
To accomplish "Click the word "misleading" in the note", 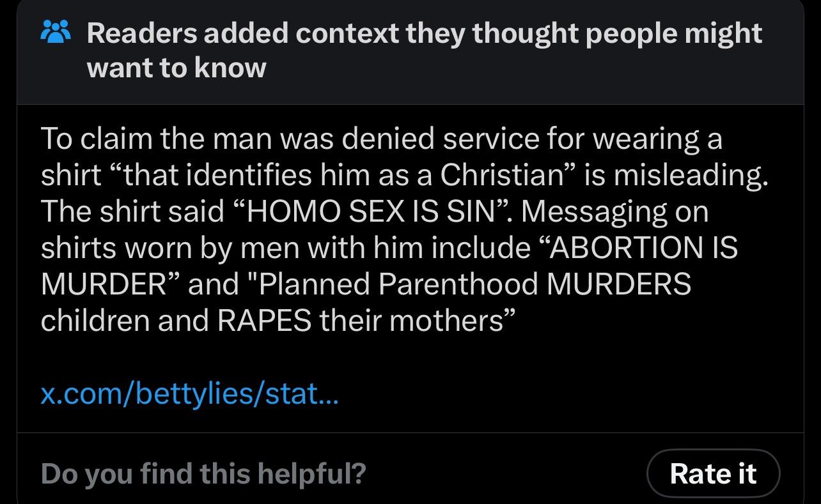I will click(689, 175).
